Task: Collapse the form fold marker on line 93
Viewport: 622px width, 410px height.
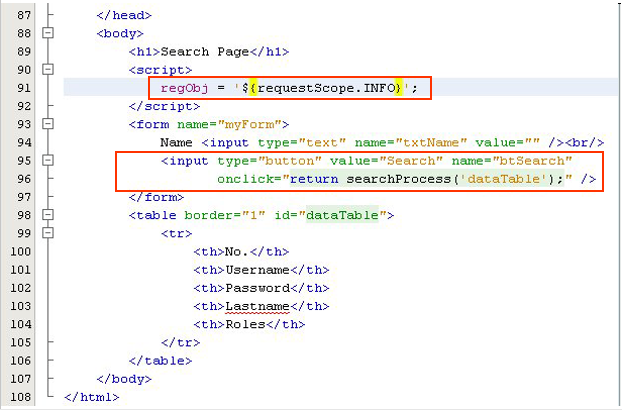Action: click(48, 124)
